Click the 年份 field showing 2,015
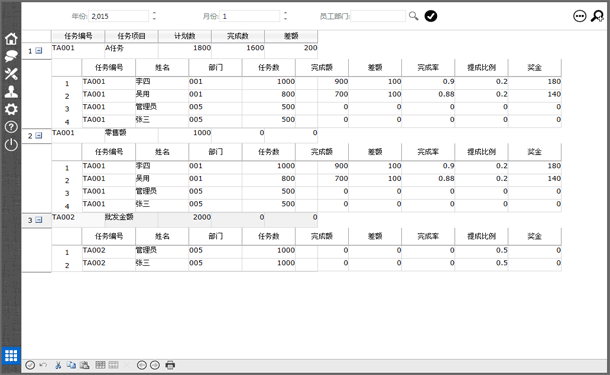The height and width of the screenshot is (375, 610). [x=119, y=16]
